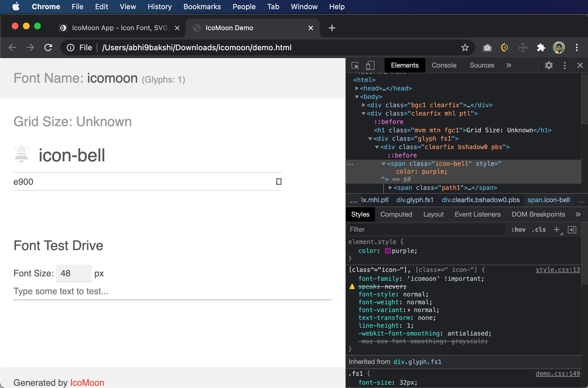Click the glyph character box beside e900
This screenshot has width=588, height=388.
pyautogui.click(x=279, y=182)
